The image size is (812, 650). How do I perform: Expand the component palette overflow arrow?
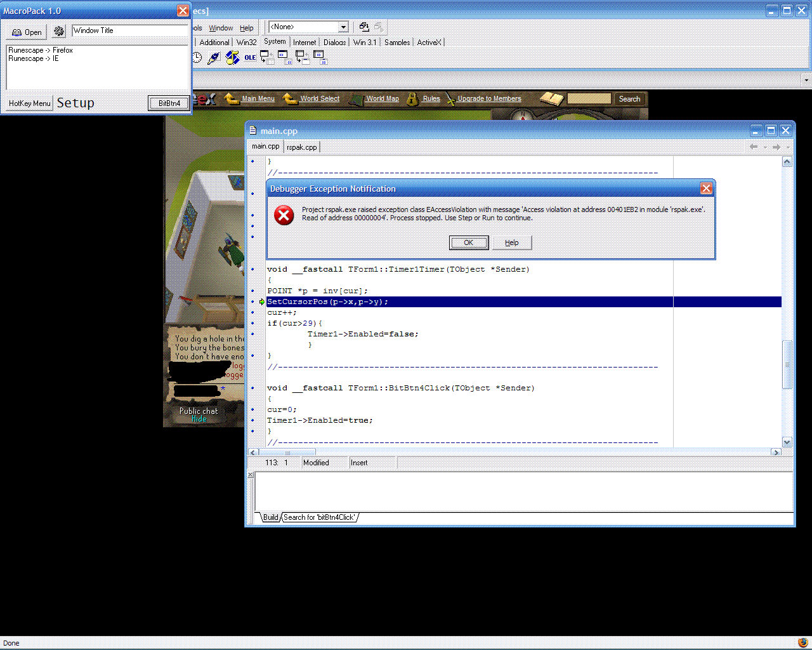tap(806, 80)
